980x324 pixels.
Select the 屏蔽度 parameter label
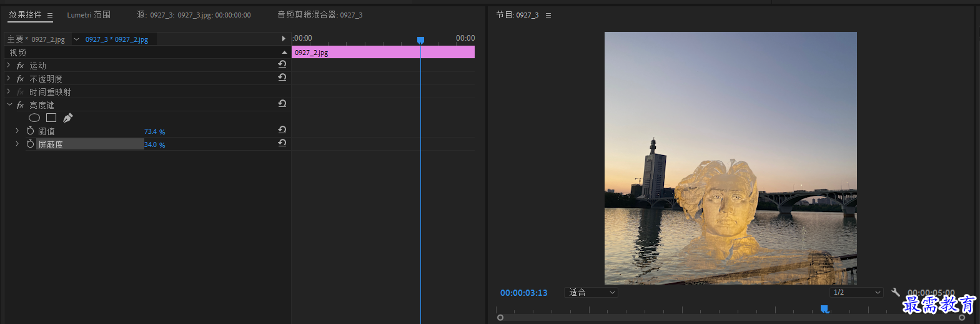[x=51, y=144]
